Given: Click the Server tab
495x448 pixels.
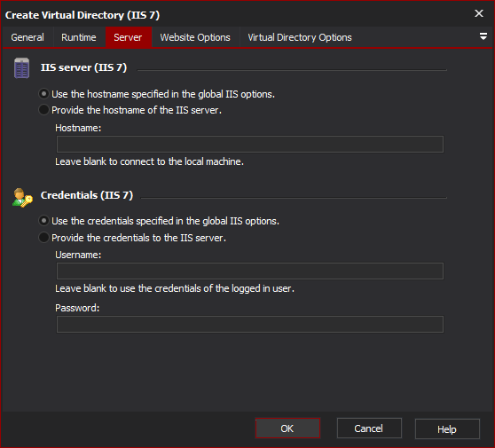Looking at the screenshot, I should tap(128, 37).
